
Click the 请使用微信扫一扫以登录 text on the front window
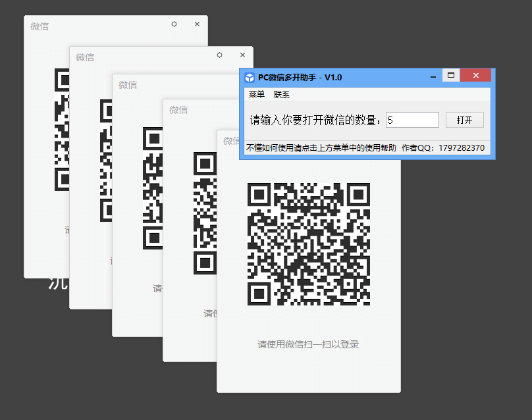coord(308,344)
